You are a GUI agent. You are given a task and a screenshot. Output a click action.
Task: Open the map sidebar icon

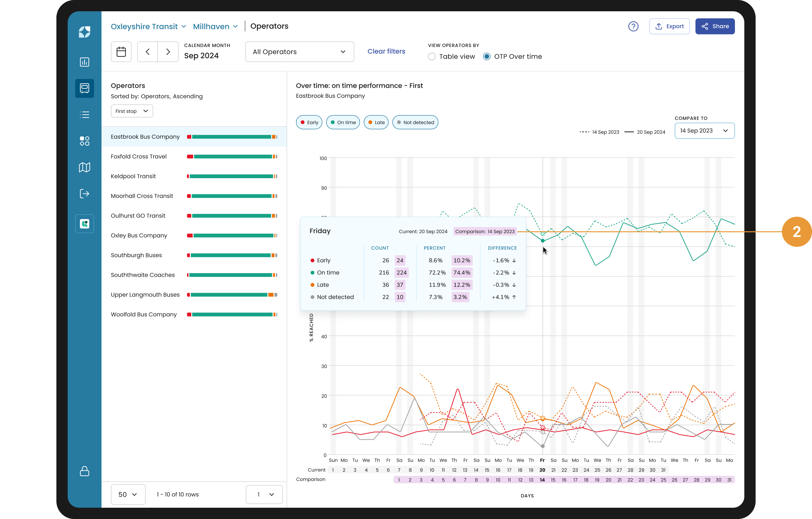coord(84,167)
